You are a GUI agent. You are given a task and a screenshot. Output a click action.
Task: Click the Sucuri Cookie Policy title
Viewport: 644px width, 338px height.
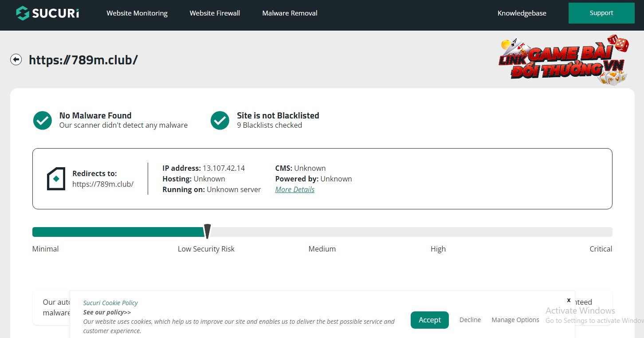pos(110,303)
